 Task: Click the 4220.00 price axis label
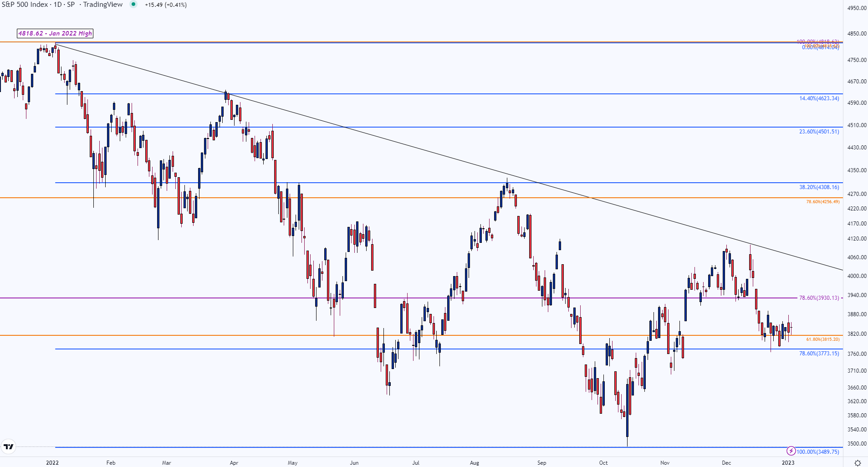[x=857, y=209]
